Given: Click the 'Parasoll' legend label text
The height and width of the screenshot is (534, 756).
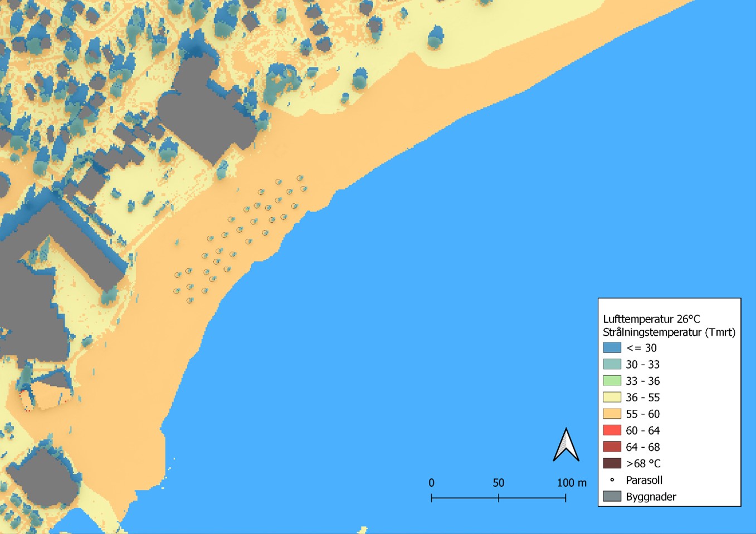Looking at the screenshot, I should click(x=644, y=480).
